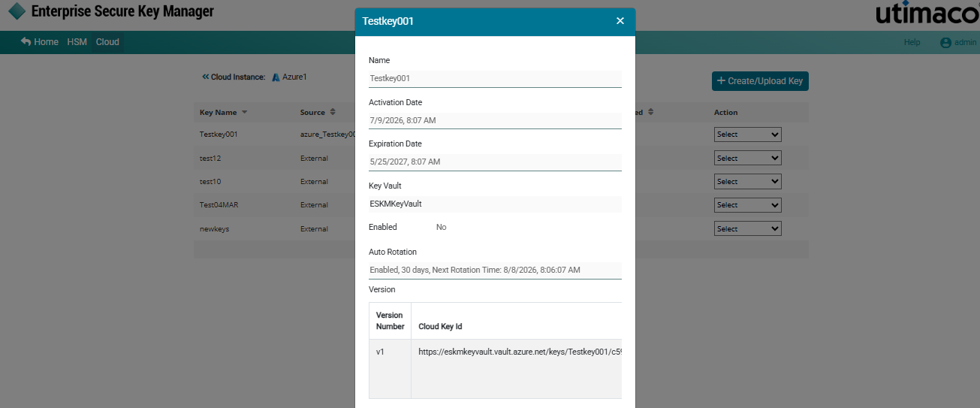Screen dimensions: 980x408
Task: Select test10 row in key list
Action: click(x=210, y=182)
